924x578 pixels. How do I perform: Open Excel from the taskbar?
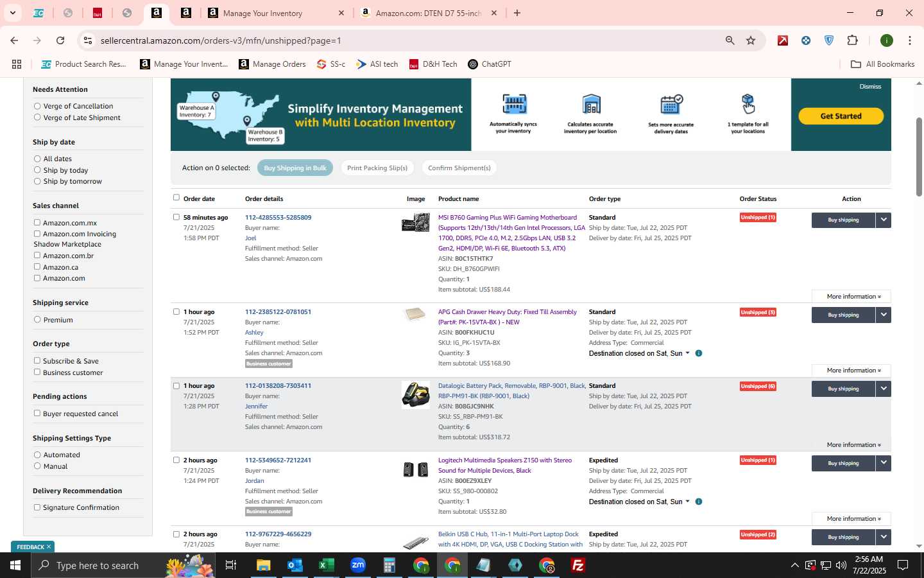click(327, 565)
